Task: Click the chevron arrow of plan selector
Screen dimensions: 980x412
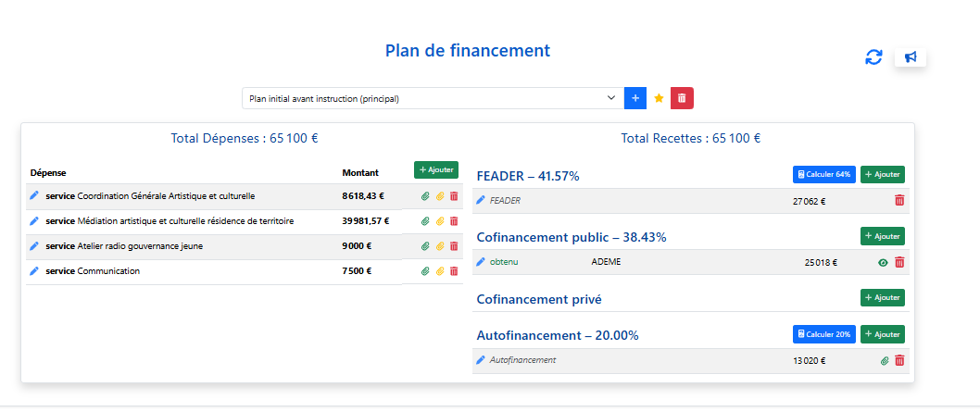Action: pos(611,98)
